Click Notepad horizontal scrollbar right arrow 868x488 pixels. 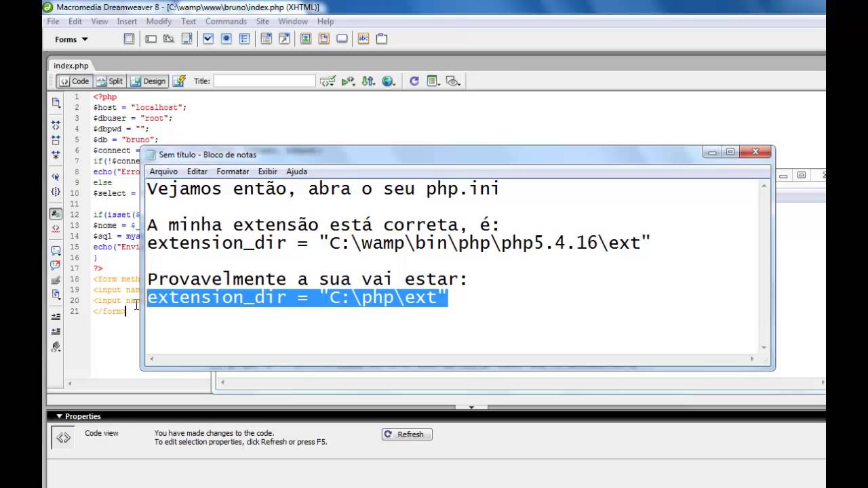coord(751,359)
